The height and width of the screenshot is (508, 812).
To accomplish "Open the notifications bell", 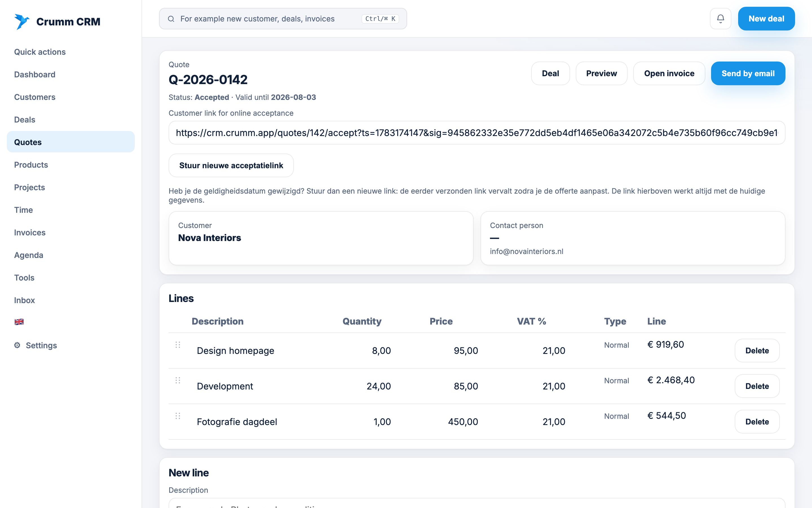I will pyautogui.click(x=720, y=18).
